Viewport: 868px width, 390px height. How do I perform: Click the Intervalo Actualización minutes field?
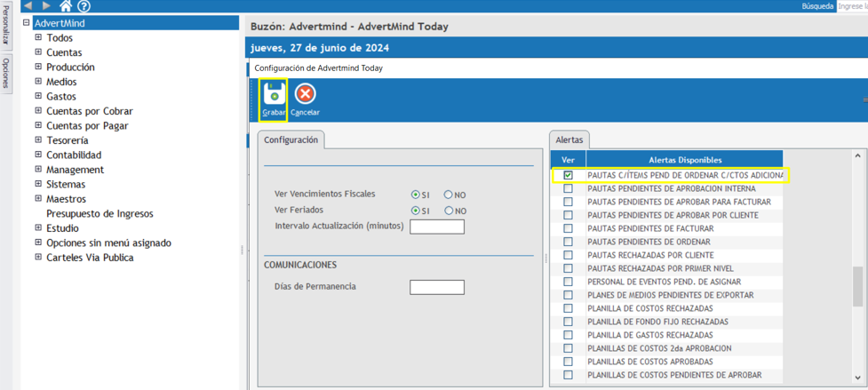437,227
